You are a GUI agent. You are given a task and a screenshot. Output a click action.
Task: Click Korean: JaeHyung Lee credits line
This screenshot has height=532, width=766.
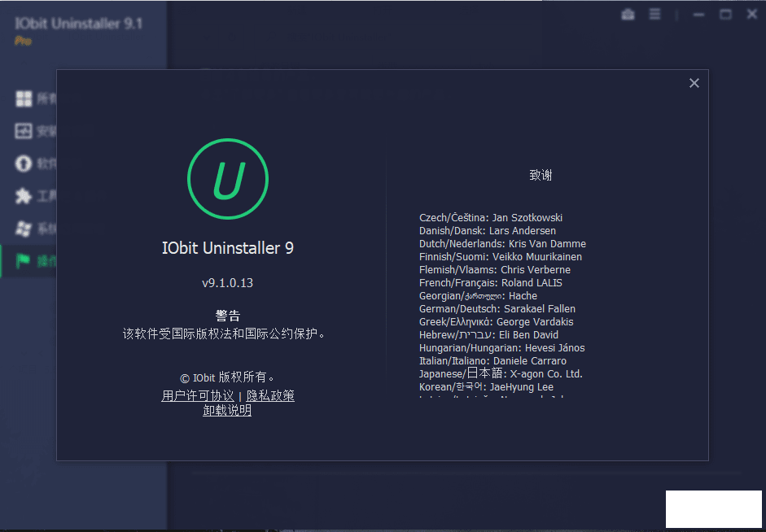click(486, 386)
